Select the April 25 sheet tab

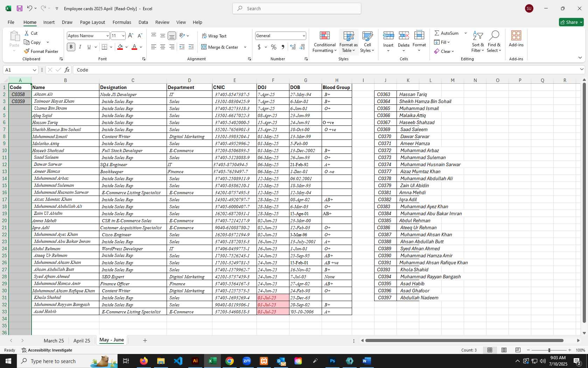click(x=82, y=341)
